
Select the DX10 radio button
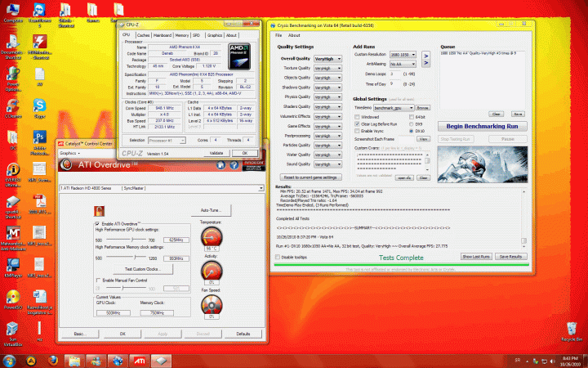point(412,131)
